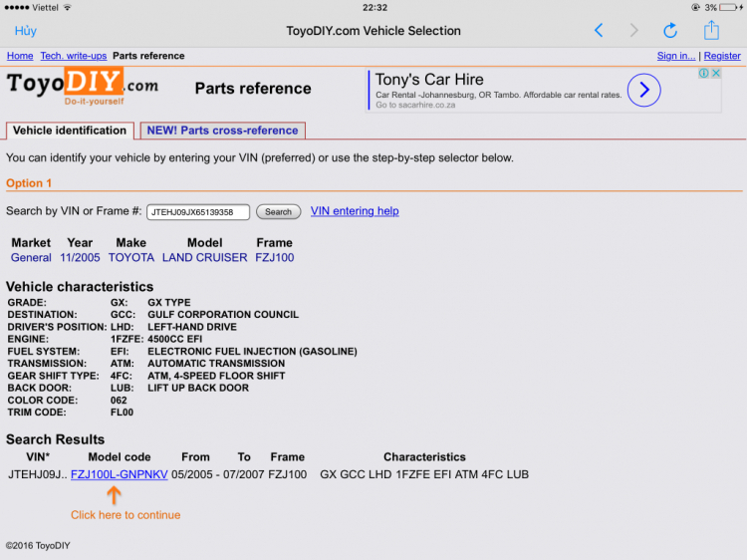
Task: Open the ad info icon
Action: coord(703,73)
